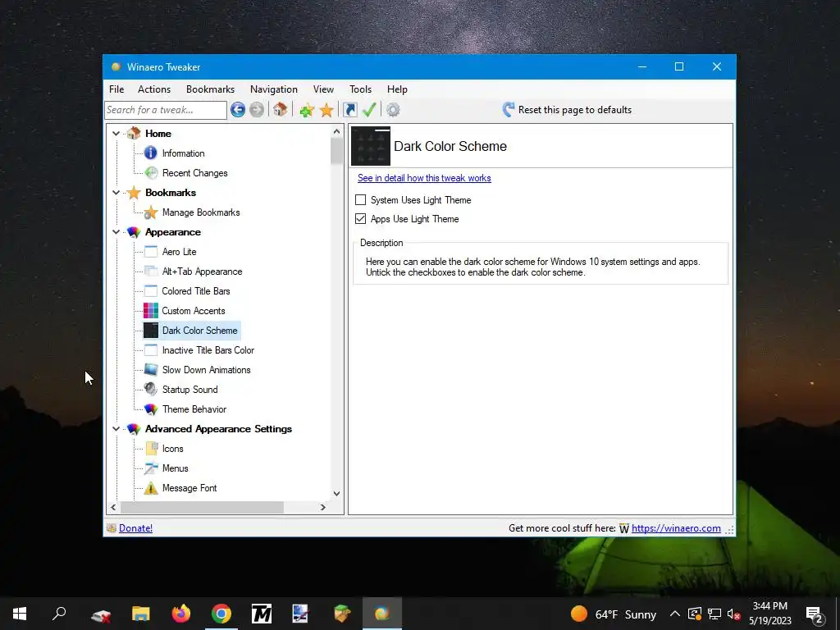The image size is (840, 630).
Task: Click the Search for a tweak field
Action: pyautogui.click(x=166, y=110)
